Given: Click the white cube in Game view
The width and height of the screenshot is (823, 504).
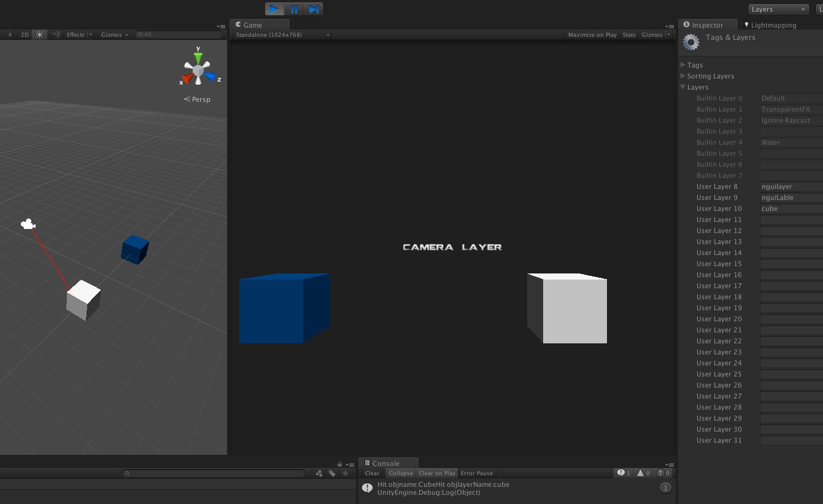Looking at the screenshot, I should 567,308.
